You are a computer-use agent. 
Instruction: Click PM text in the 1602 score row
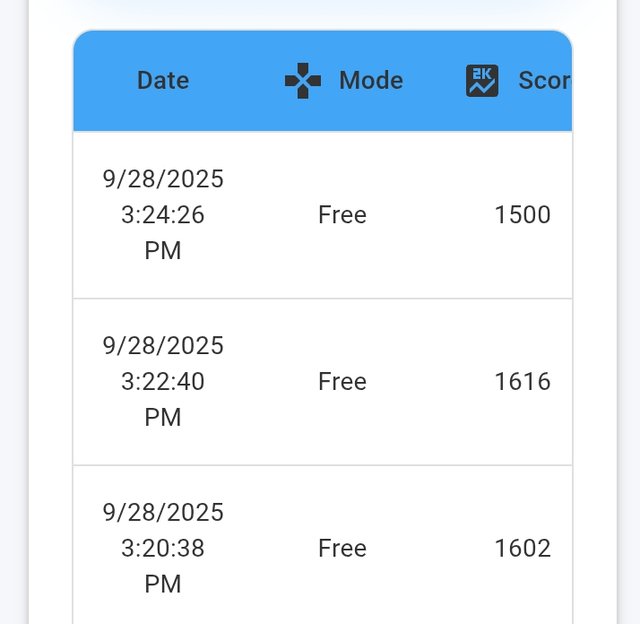pyautogui.click(x=163, y=584)
